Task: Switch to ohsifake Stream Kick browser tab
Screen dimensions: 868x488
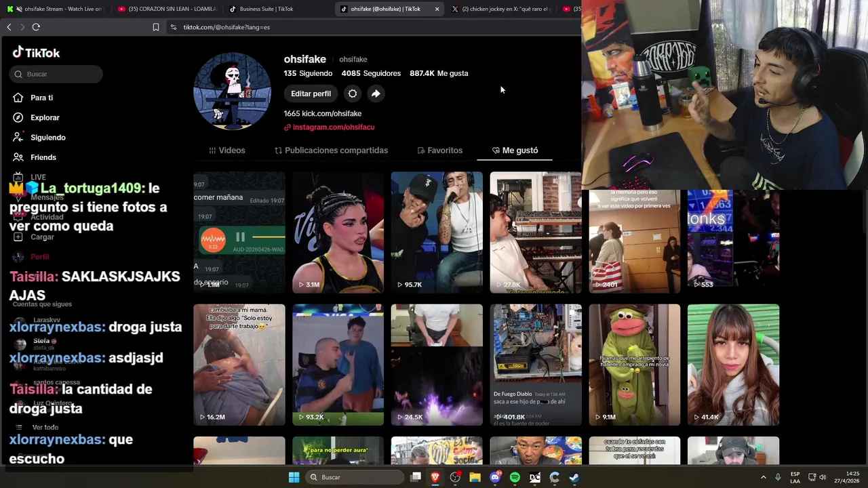Action: (x=56, y=9)
